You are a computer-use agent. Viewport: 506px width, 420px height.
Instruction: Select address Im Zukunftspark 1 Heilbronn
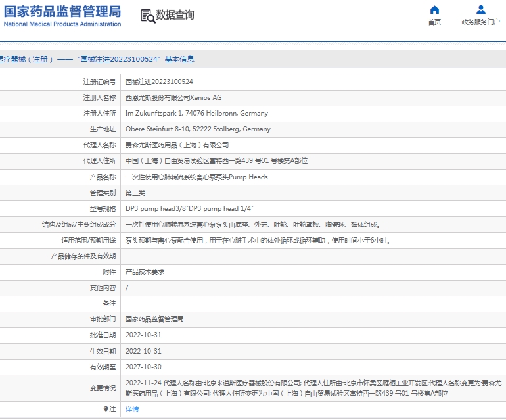pyautogui.click(x=196, y=113)
